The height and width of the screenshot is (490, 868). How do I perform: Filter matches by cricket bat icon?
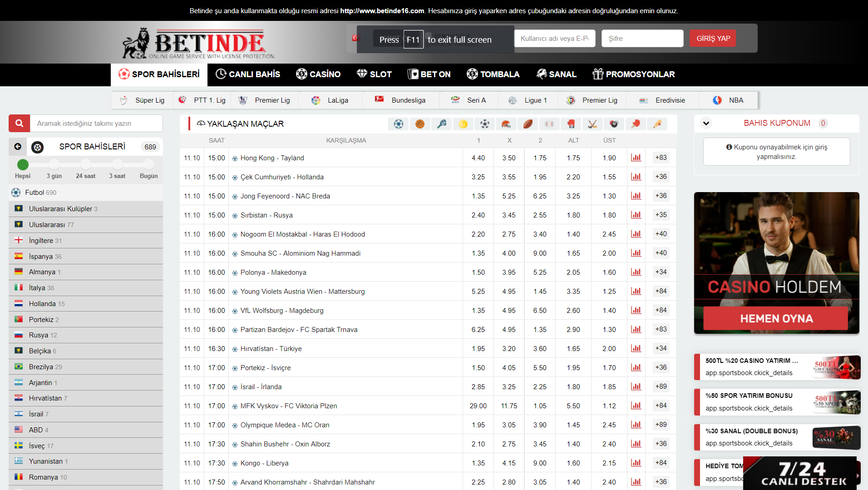pos(657,124)
